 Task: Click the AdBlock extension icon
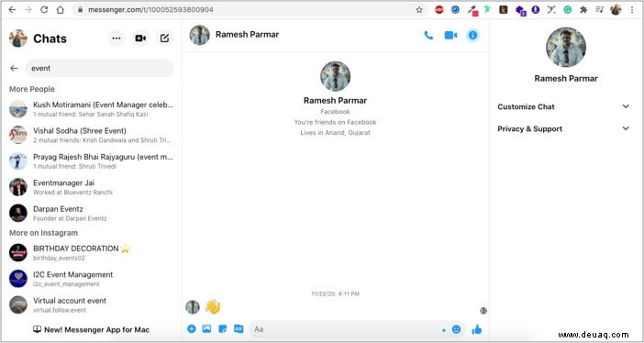(439, 9)
